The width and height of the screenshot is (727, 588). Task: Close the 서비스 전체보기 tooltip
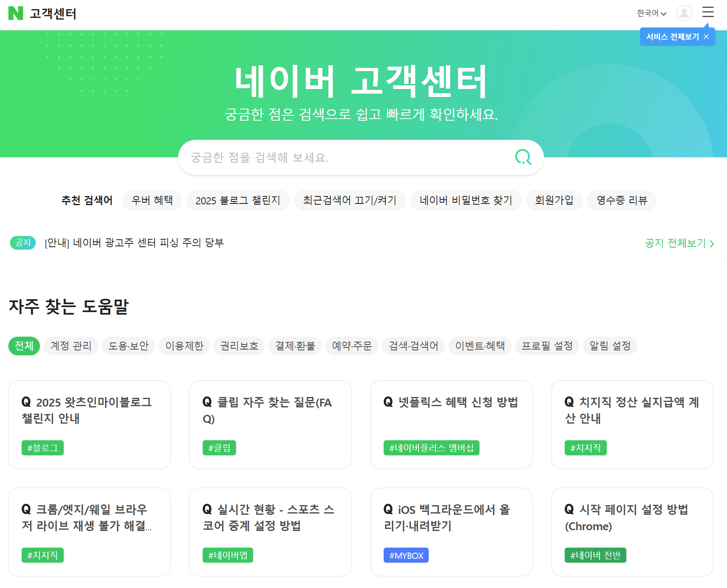point(706,37)
